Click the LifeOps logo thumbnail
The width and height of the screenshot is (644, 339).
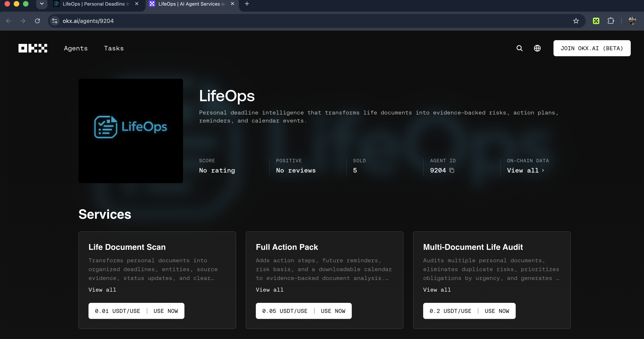(x=131, y=131)
